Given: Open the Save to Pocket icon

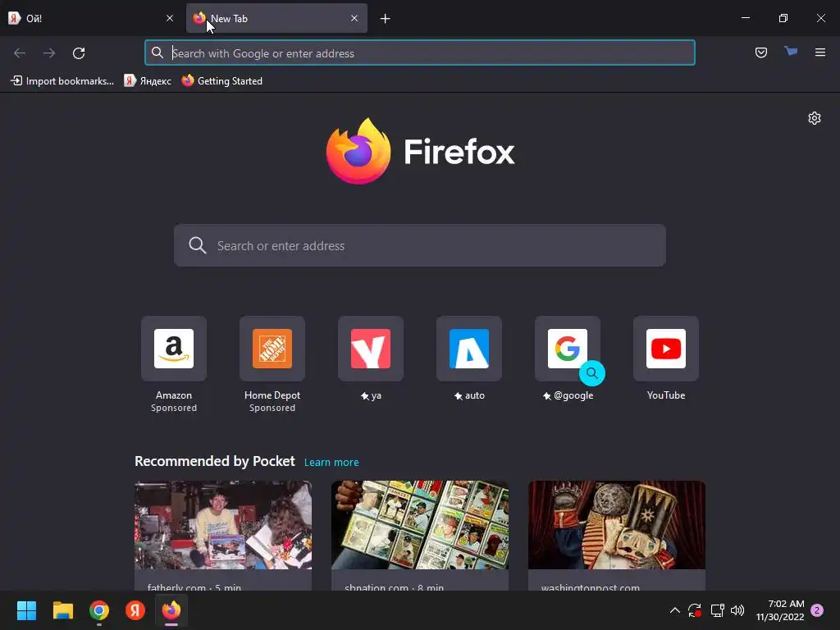Looking at the screenshot, I should [x=760, y=52].
